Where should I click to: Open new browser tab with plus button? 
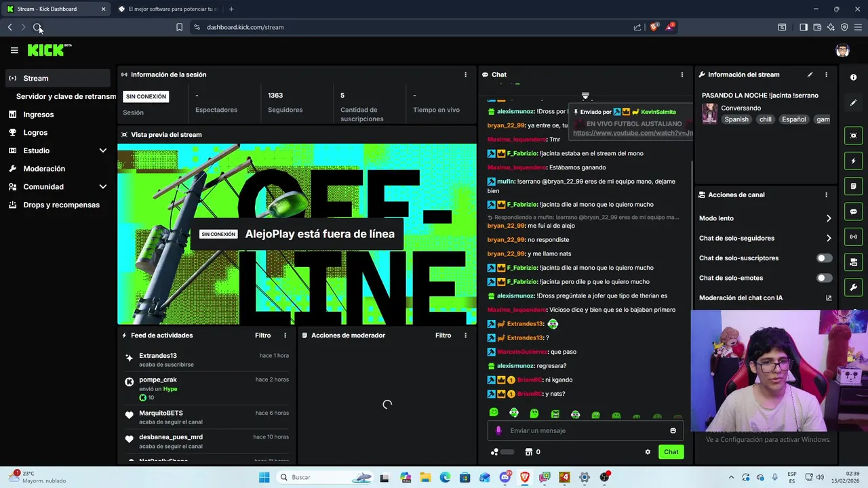click(231, 9)
